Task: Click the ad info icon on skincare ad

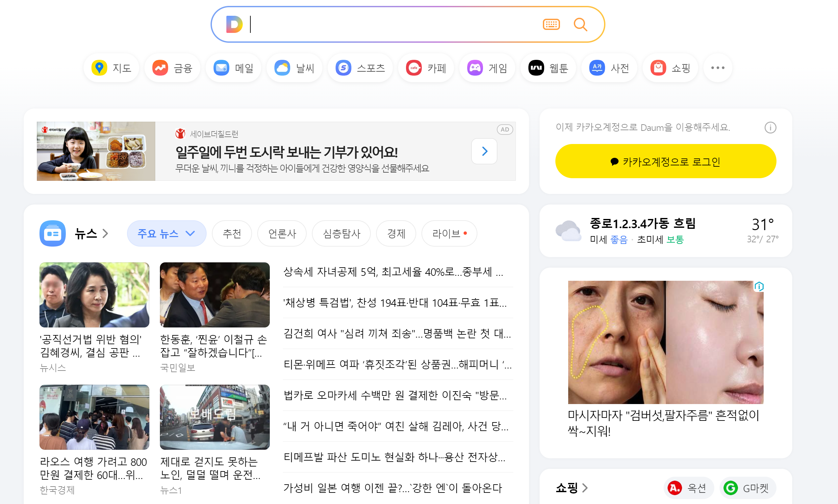Action: point(759,287)
